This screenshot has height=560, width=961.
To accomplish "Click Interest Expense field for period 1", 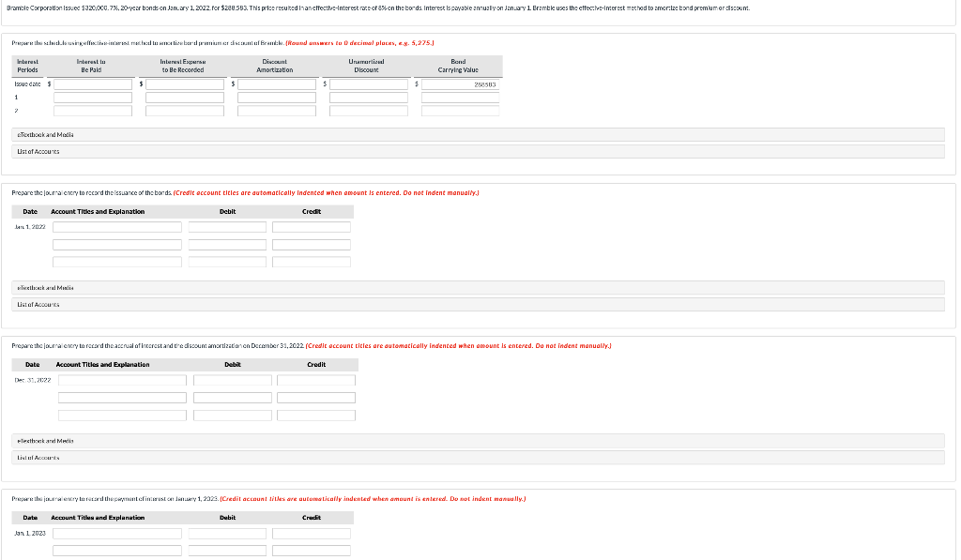I will click(185, 98).
